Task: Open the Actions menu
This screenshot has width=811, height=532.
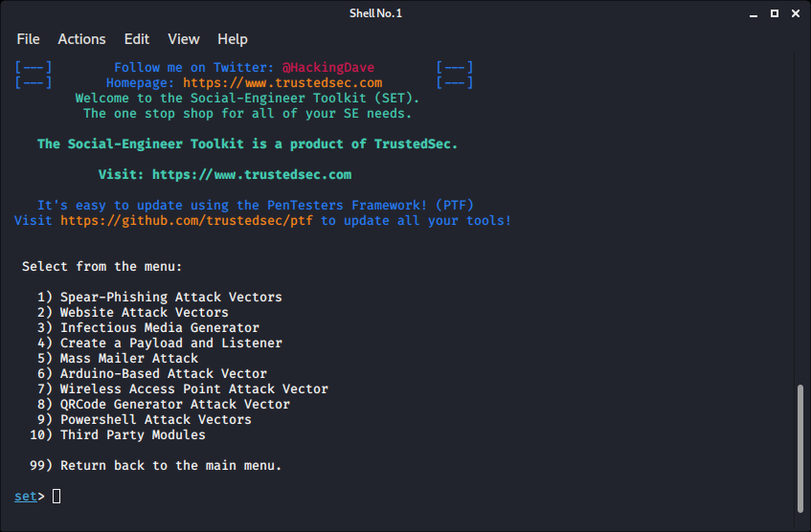Action: point(81,39)
